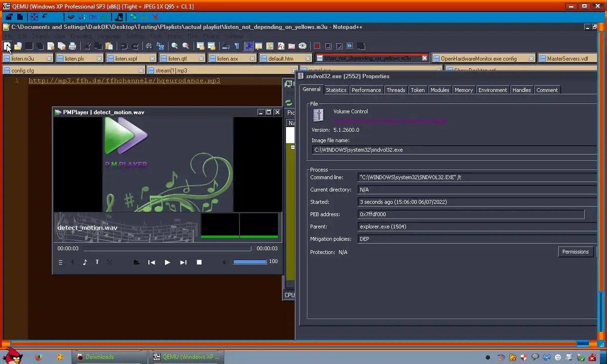The width and height of the screenshot is (607, 364).
Task: Click PMPlayer music note icon
Action: click(x=85, y=262)
